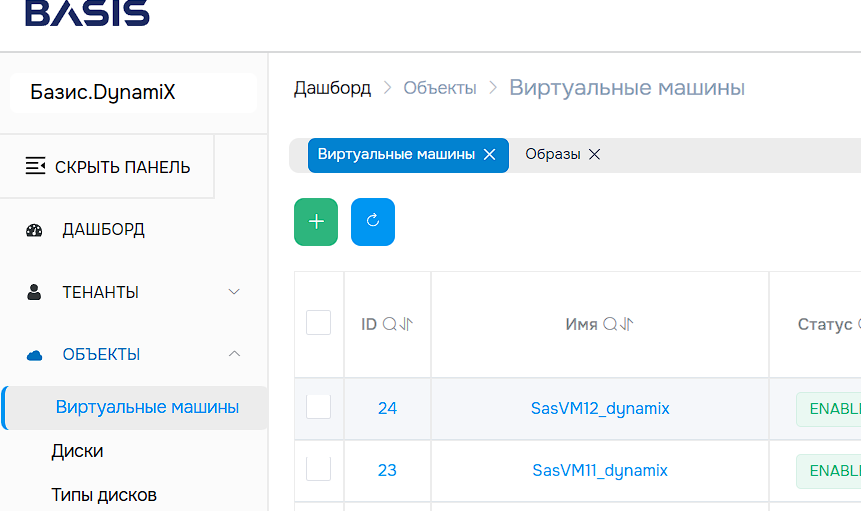
Task: Click the search icon in ID column
Action: point(389,324)
